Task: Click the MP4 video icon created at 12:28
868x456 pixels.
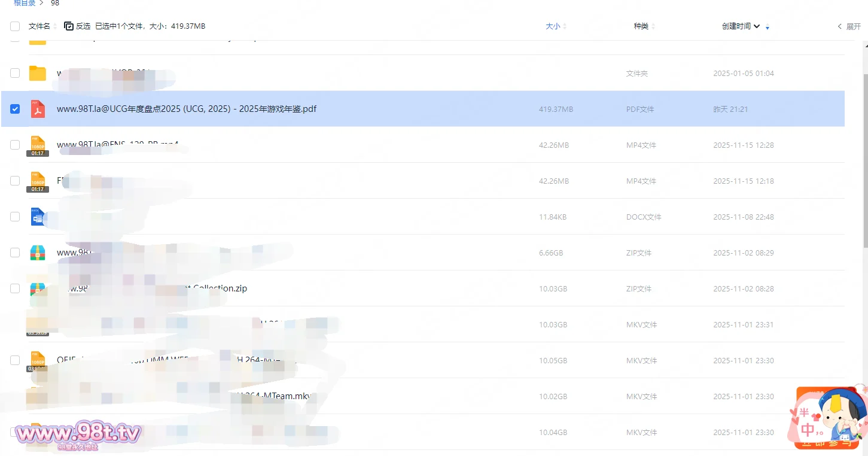Action: [38, 145]
